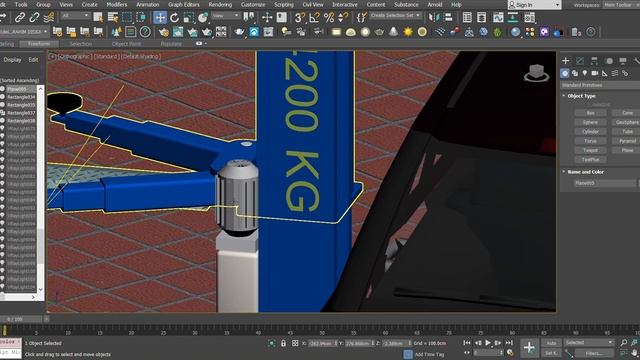
Task: Click the Box primitive button
Action: coord(590,113)
